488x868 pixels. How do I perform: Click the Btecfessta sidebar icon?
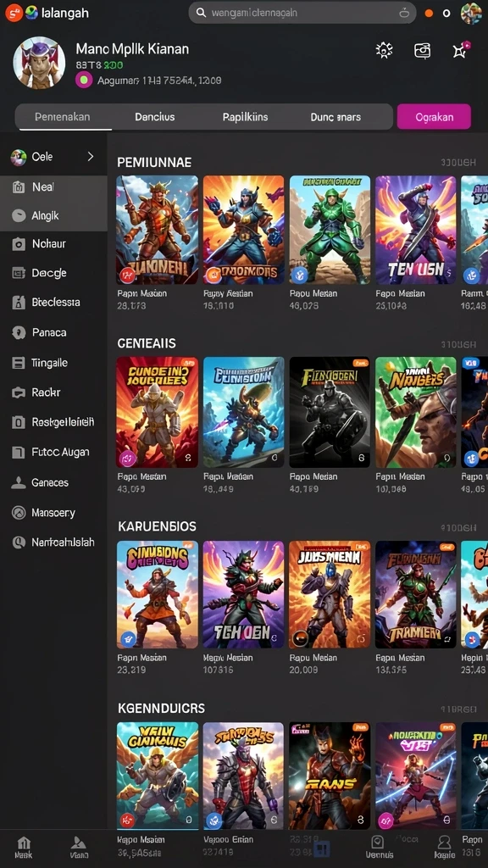tap(19, 303)
